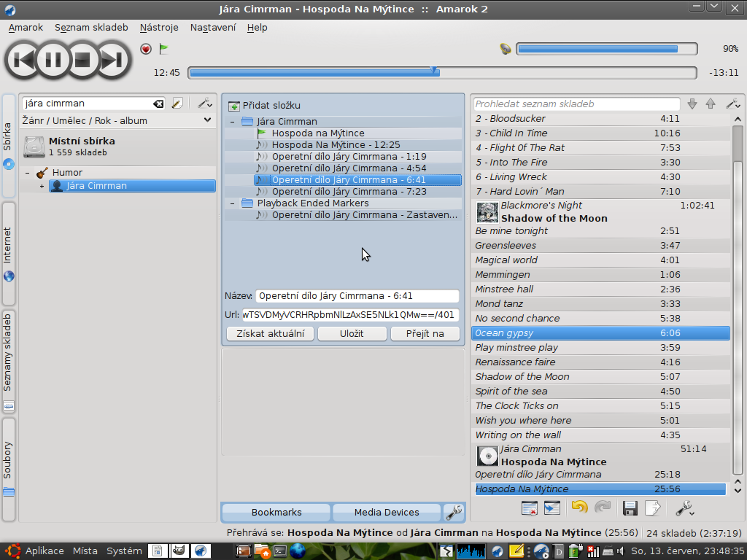Save the playlist with floppy icon

pos(630,508)
